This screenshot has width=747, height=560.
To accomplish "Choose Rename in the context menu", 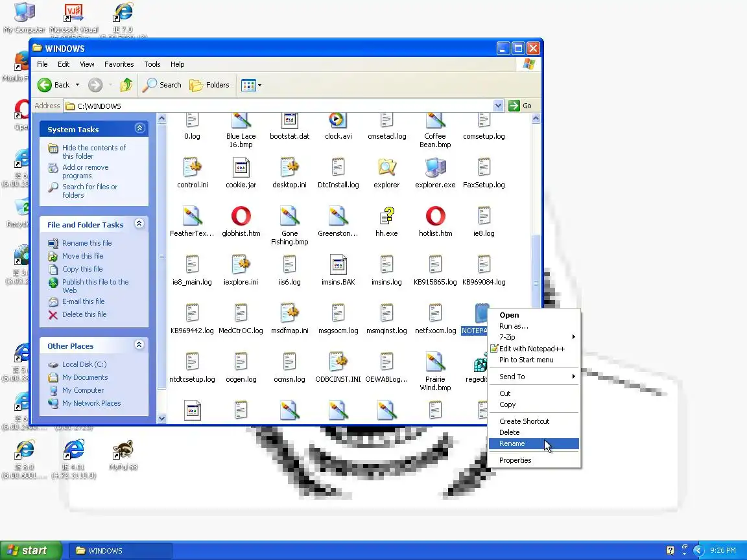I will click(x=534, y=444).
